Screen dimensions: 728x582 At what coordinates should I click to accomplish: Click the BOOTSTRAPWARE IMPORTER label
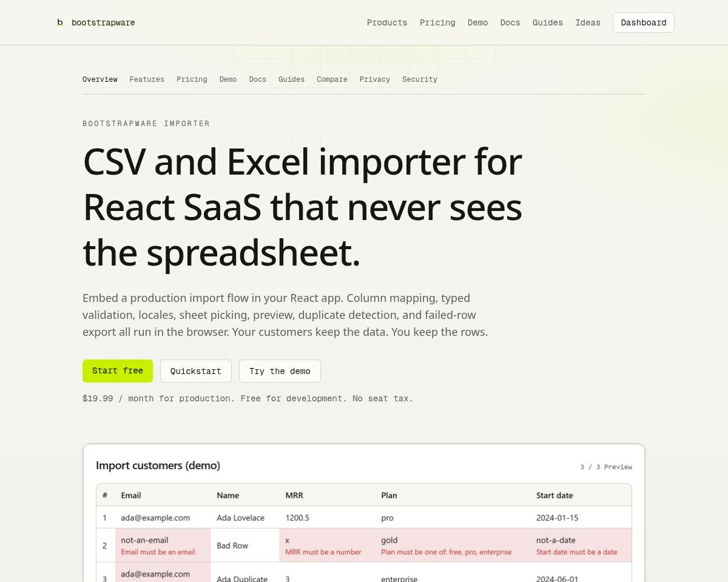click(x=146, y=124)
